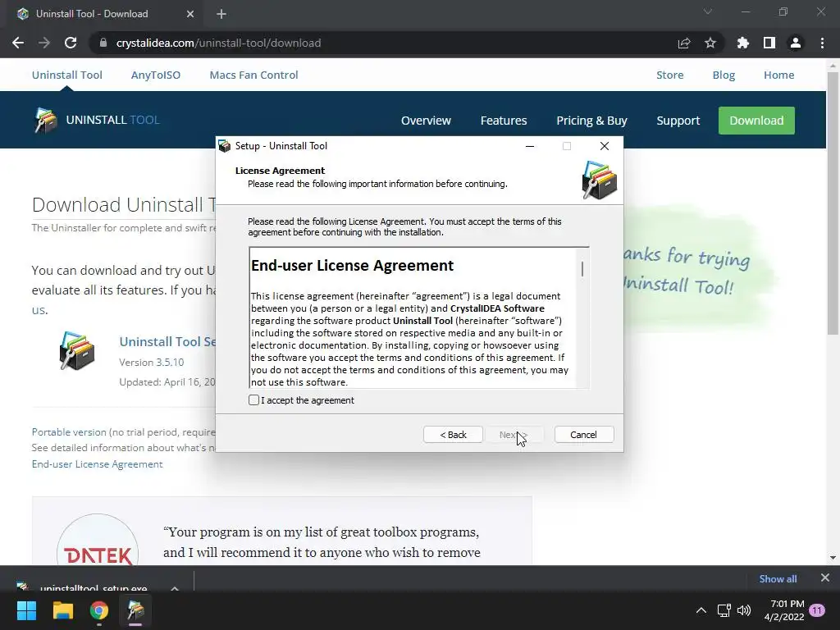Screen dimensions: 840x630
Task: Close the Setup - Uninstall Tool dialog
Action: (605, 146)
